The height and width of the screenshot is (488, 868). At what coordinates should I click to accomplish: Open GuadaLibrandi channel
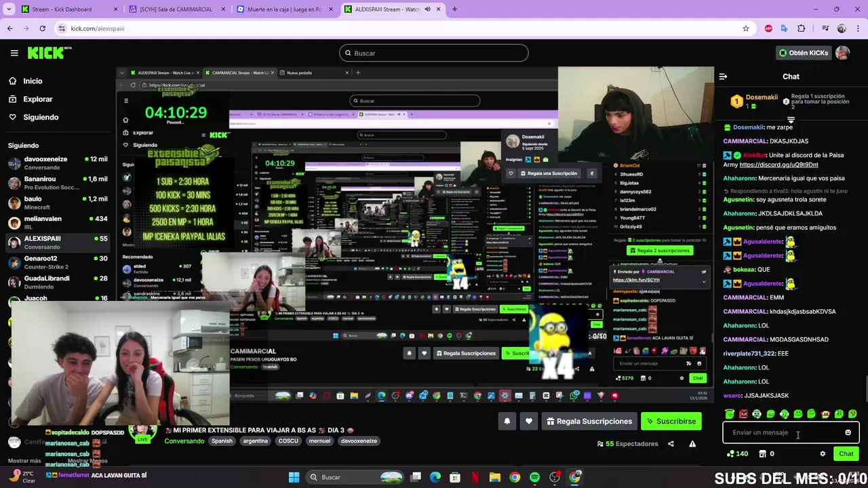58,282
